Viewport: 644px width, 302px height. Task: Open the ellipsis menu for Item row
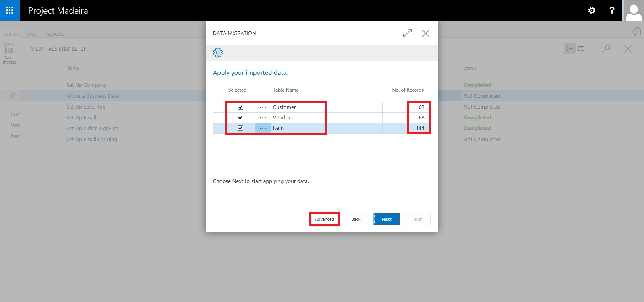click(263, 128)
